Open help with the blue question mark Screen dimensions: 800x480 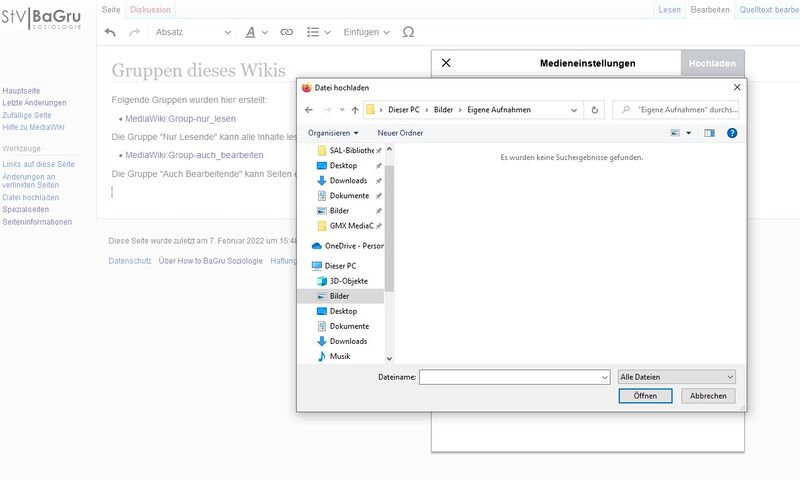(732, 133)
